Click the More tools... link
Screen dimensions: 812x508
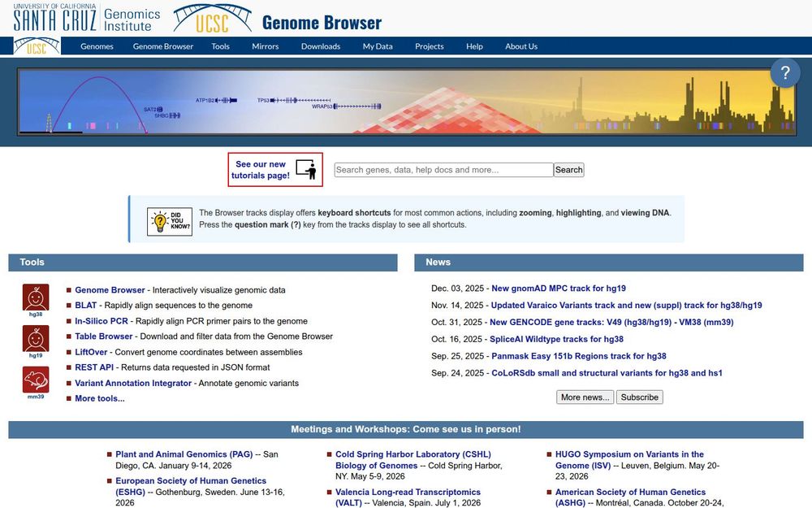[100, 398]
